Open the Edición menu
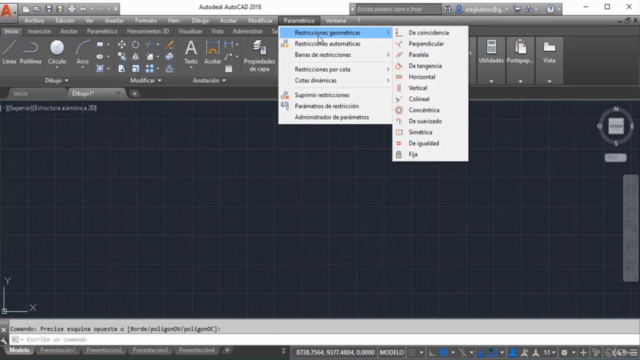640x360 pixels. [64, 20]
